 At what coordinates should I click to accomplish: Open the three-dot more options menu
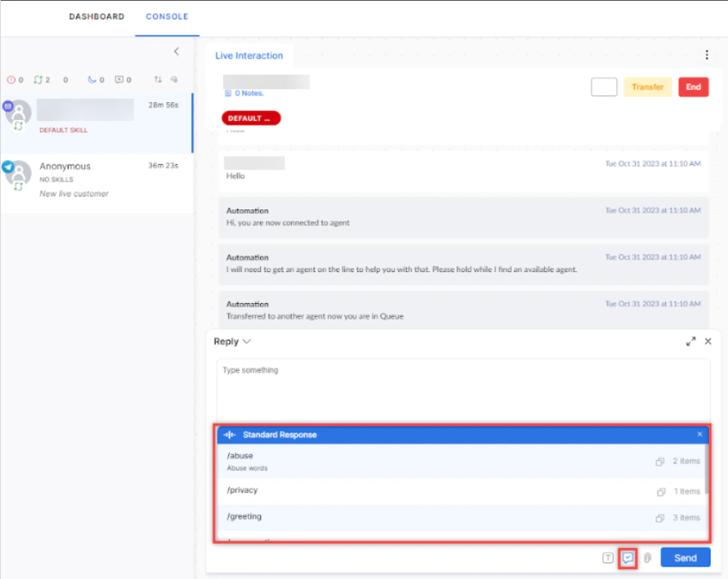[x=707, y=54]
